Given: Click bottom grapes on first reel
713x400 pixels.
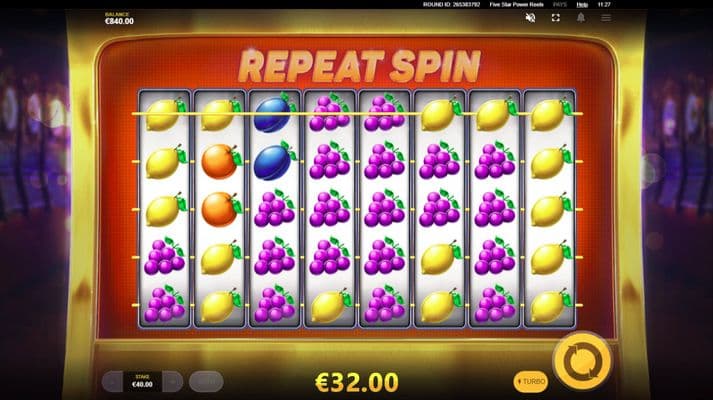Looking at the screenshot, I should pos(165,304).
